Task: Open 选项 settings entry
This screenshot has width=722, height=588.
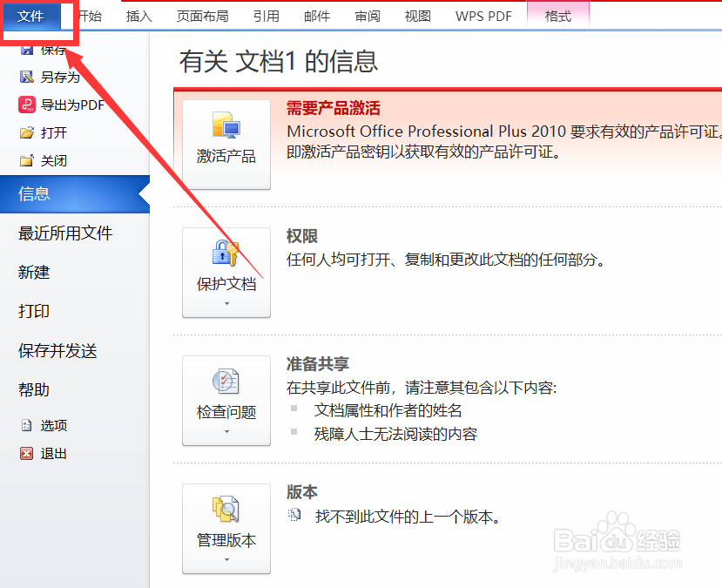Action: click(54, 425)
